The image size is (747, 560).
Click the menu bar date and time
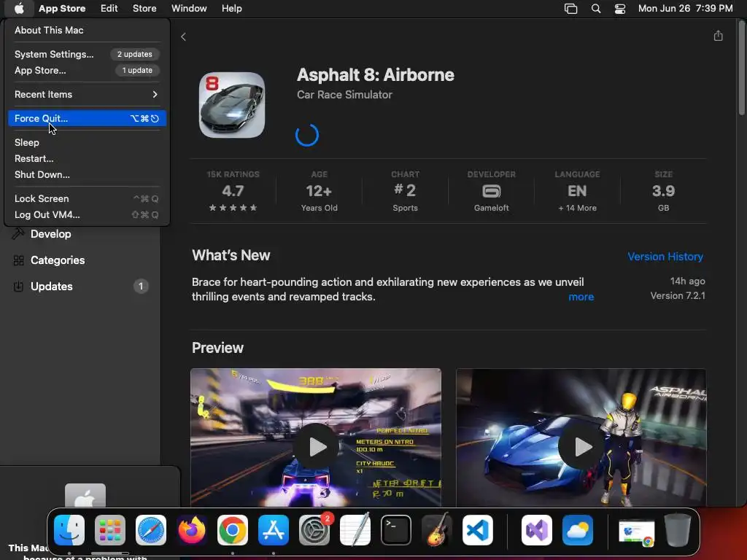pos(685,9)
